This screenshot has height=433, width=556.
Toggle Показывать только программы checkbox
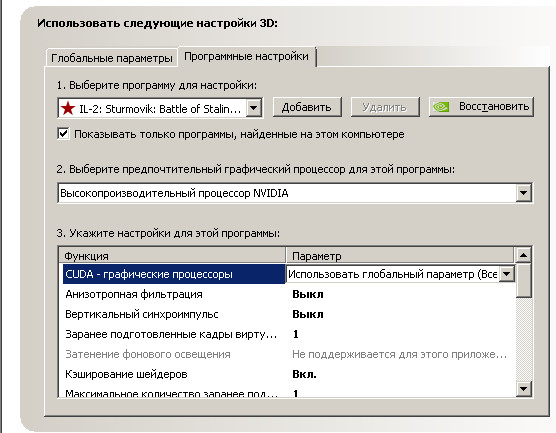tap(63, 134)
